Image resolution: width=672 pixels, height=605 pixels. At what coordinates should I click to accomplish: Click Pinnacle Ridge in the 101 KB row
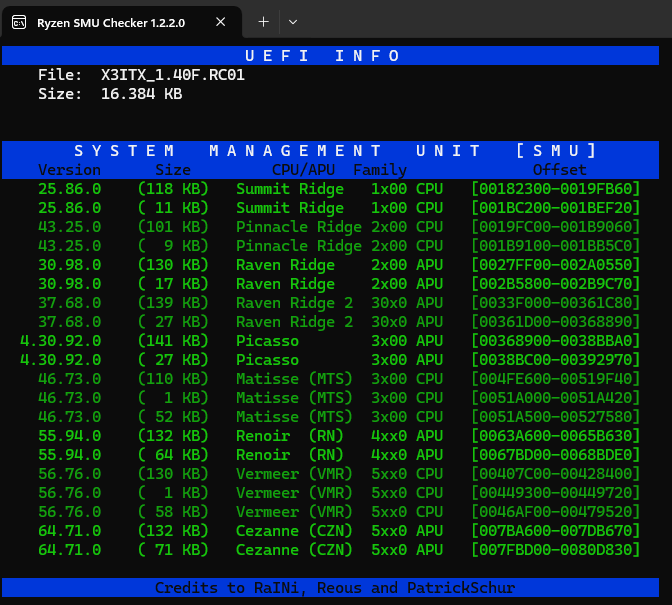point(299,227)
